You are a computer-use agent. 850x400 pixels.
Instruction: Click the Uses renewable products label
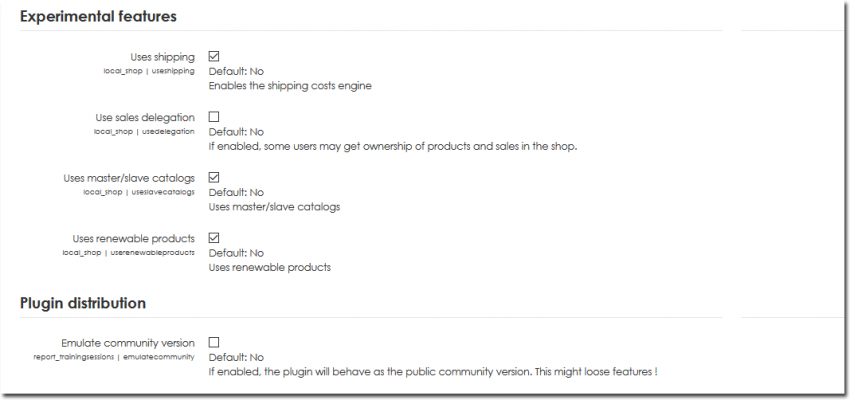pyautogui.click(x=133, y=238)
